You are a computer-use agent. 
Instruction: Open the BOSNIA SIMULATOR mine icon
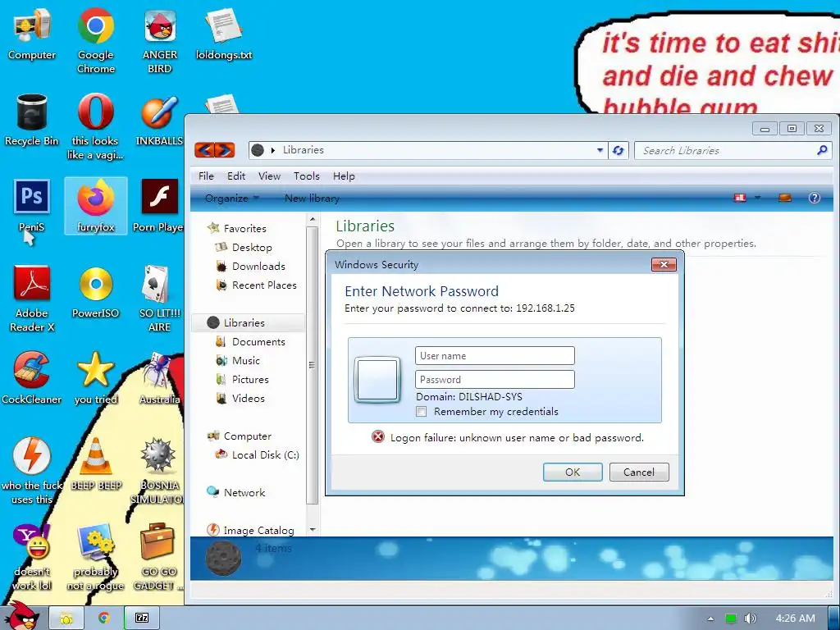click(158, 454)
